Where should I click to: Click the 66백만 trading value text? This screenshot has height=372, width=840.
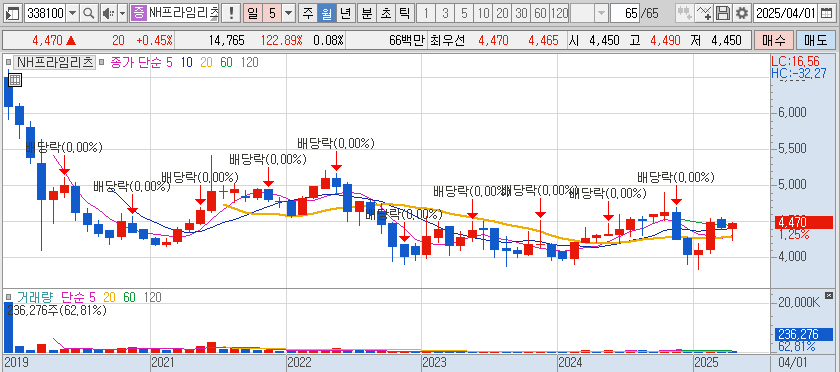point(406,40)
